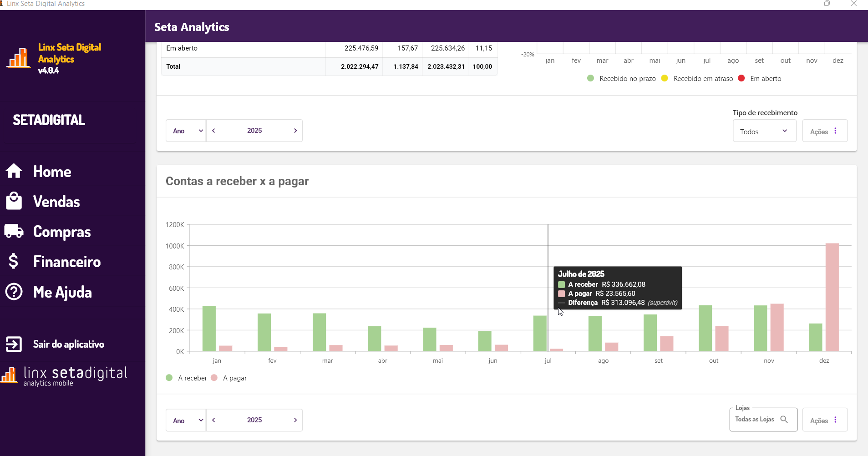Click the Me Ajuda question mark icon

[x=14, y=292]
